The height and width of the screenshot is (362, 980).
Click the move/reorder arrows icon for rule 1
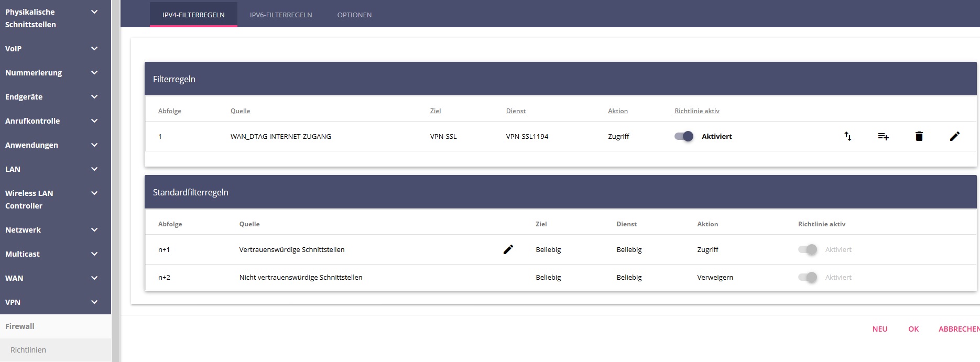click(847, 136)
